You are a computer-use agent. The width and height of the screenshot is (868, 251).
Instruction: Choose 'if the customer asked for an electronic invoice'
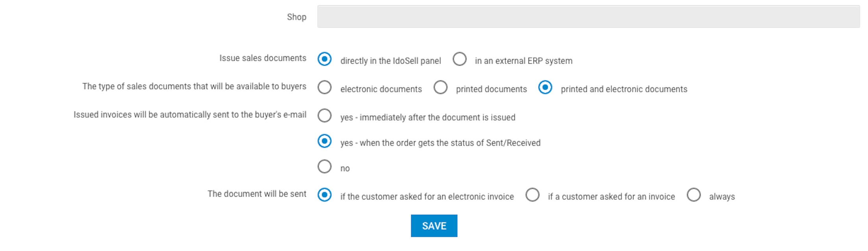tap(325, 195)
